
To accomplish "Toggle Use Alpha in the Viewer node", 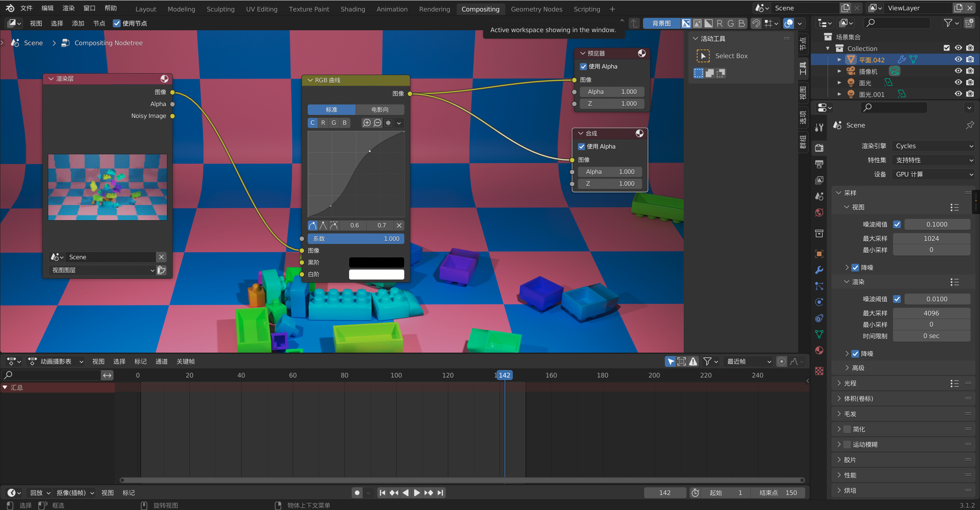I will click(x=583, y=67).
